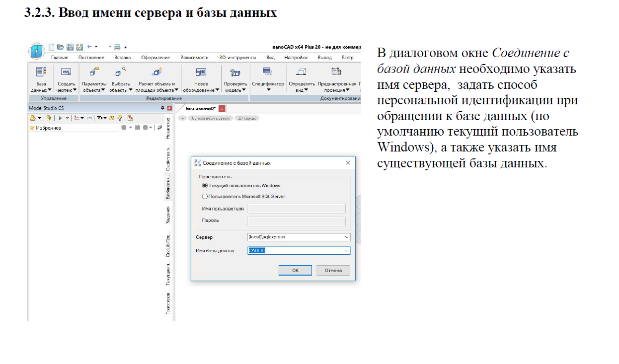Open Параметры объекта ribbon tool
The height and width of the screenshot is (364, 619).
click(x=94, y=79)
